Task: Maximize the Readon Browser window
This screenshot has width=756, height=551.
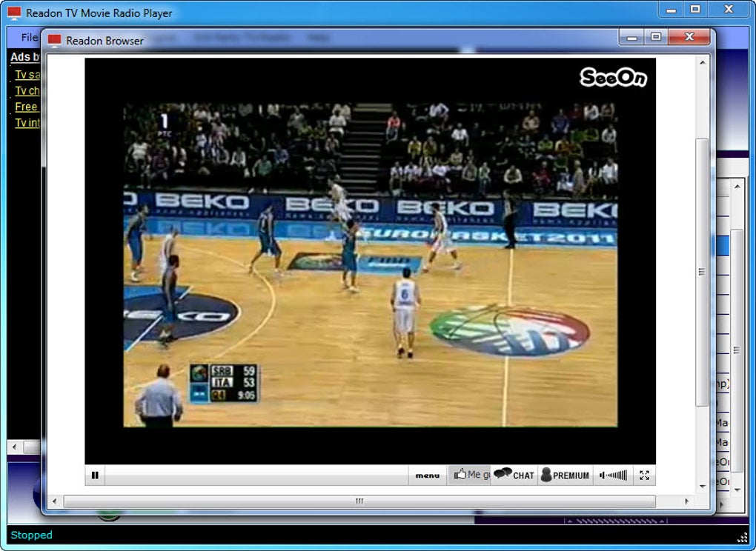Action: [x=656, y=36]
